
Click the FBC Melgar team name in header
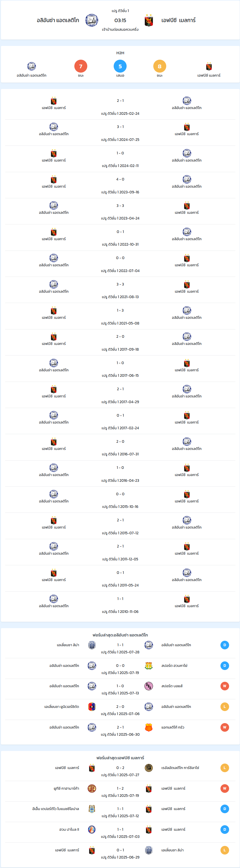(x=178, y=20)
